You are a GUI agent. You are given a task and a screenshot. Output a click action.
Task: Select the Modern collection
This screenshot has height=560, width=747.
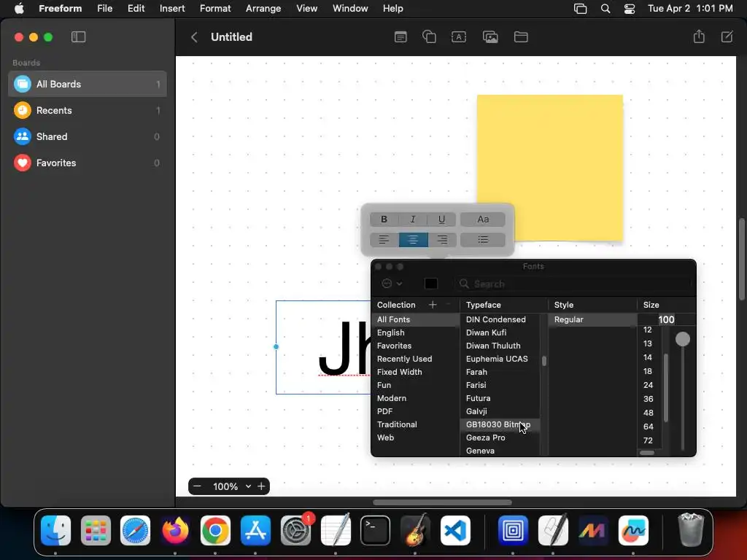[415, 398]
